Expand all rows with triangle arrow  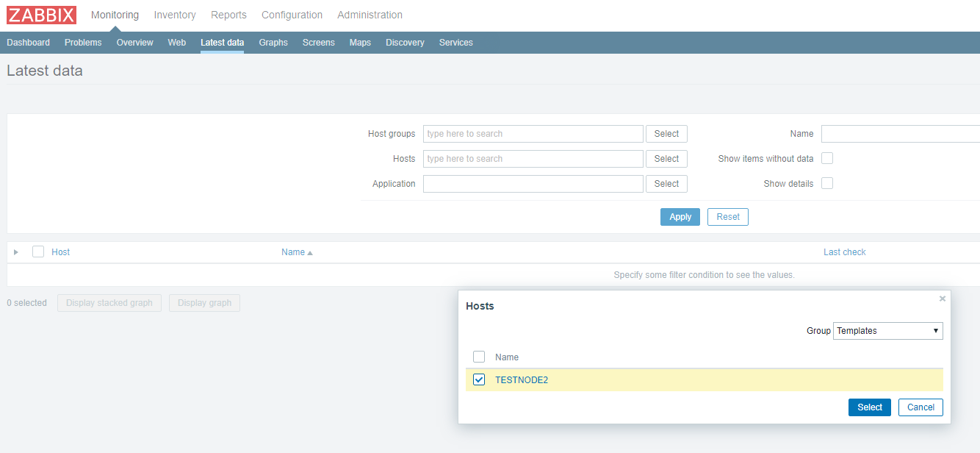[x=16, y=252]
